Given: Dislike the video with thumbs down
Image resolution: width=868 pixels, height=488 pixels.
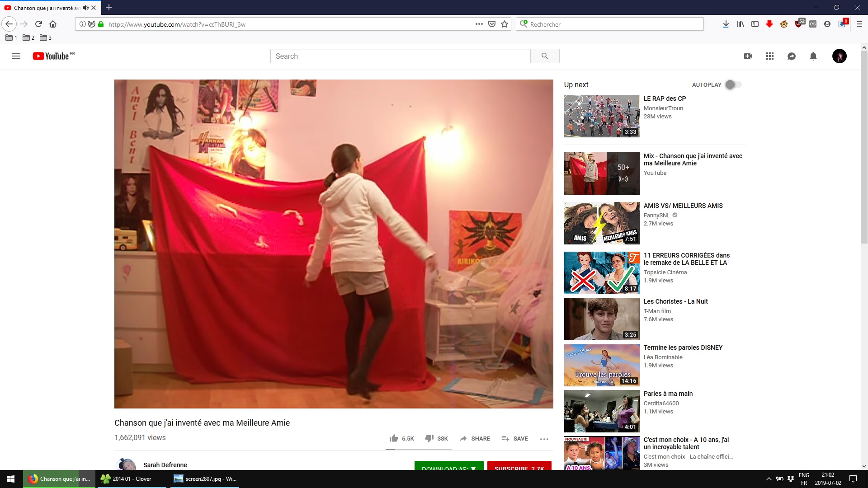Looking at the screenshot, I should click(429, 438).
